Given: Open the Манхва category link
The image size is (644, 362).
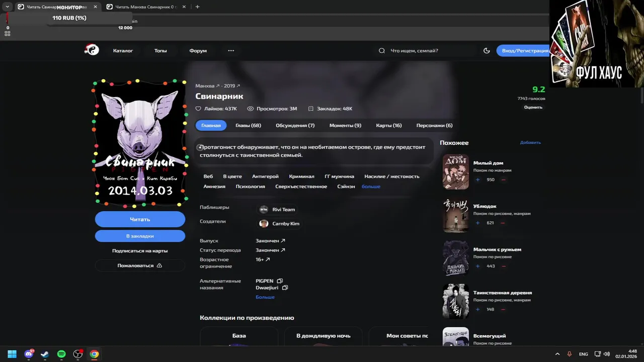Looking at the screenshot, I should [x=207, y=86].
